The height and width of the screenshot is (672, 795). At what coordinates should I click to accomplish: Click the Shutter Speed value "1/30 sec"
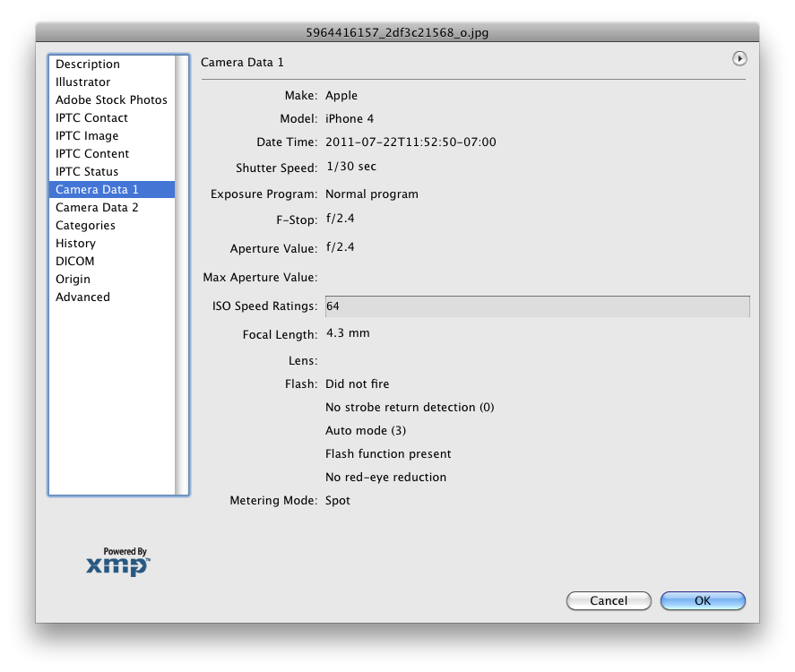pyautogui.click(x=351, y=167)
